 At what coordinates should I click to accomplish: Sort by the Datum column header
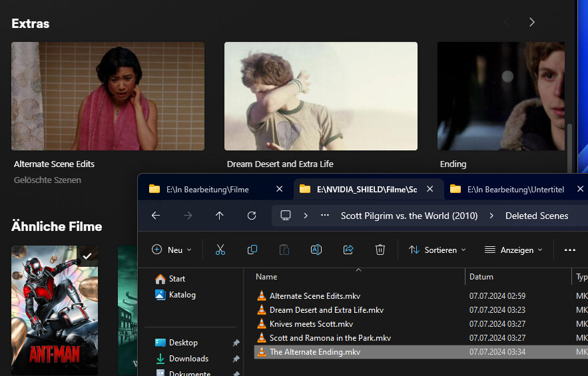(x=481, y=277)
